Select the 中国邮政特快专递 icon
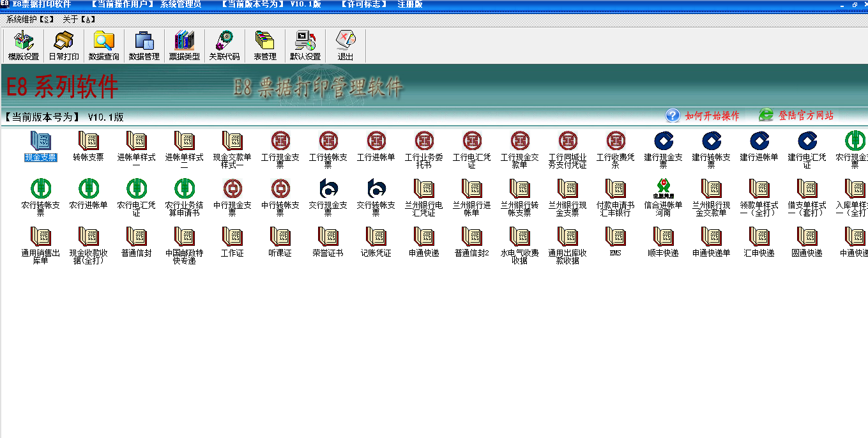The image size is (868, 438). click(184, 245)
